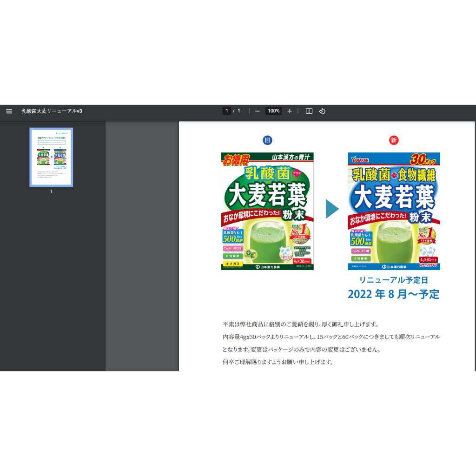The width and height of the screenshot is (476, 476).
Task: Click the new package design image
Action: point(394,211)
